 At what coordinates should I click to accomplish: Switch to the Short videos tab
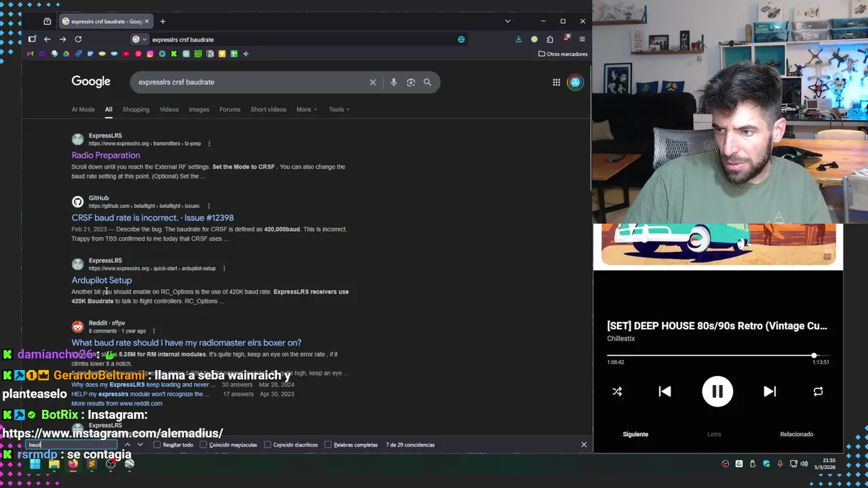pos(269,109)
